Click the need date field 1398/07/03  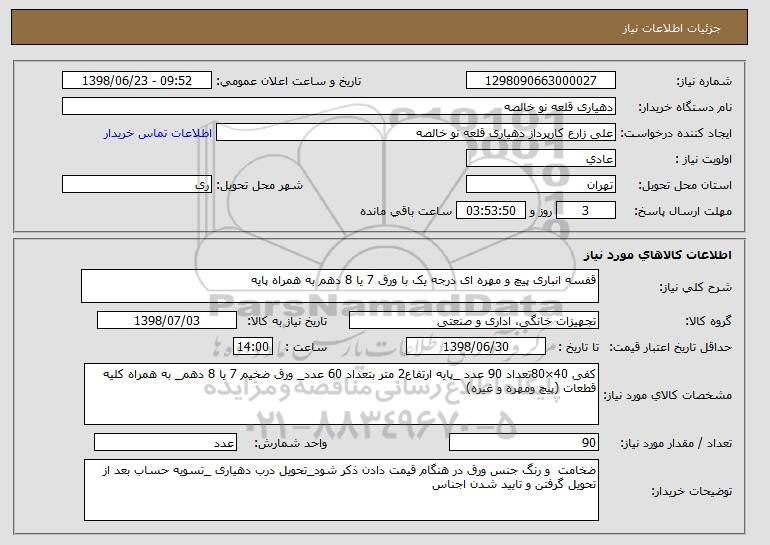point(167,321)
